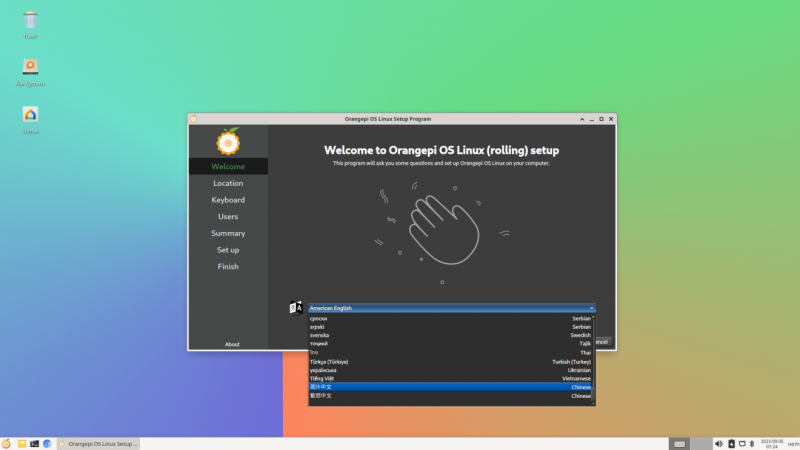800x450 pixels.
Task: Select українська Ukrainian language
Action: (x=450, y=370)
